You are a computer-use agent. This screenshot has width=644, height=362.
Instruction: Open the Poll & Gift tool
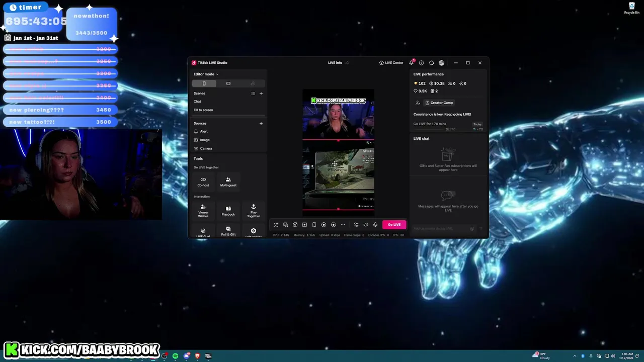(228, 231)
